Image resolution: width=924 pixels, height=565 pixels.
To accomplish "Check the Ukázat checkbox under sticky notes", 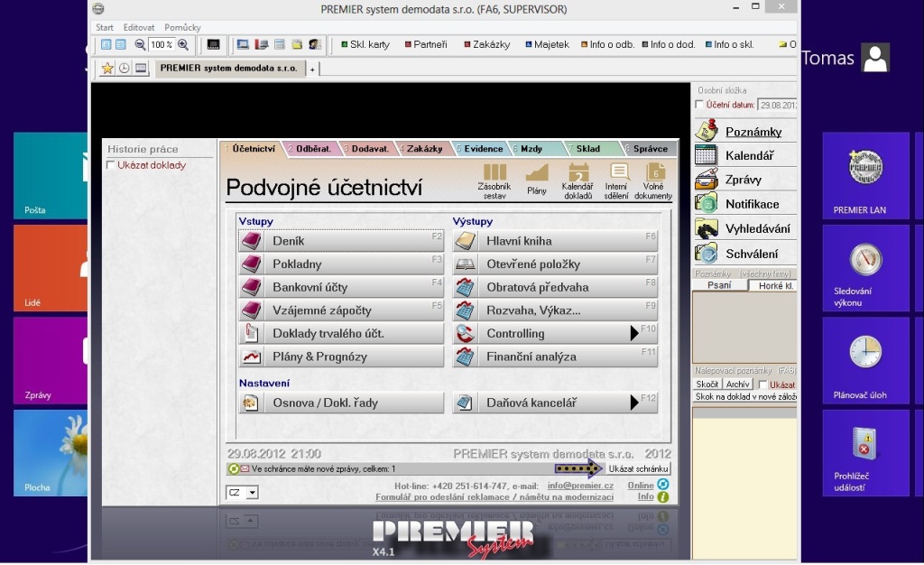I will [762, 384].
